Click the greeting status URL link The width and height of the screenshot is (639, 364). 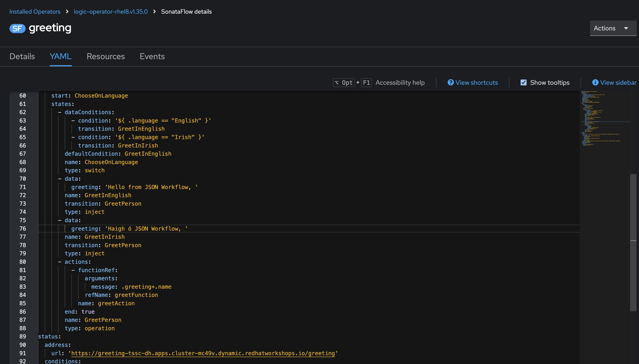pos(203,353)
